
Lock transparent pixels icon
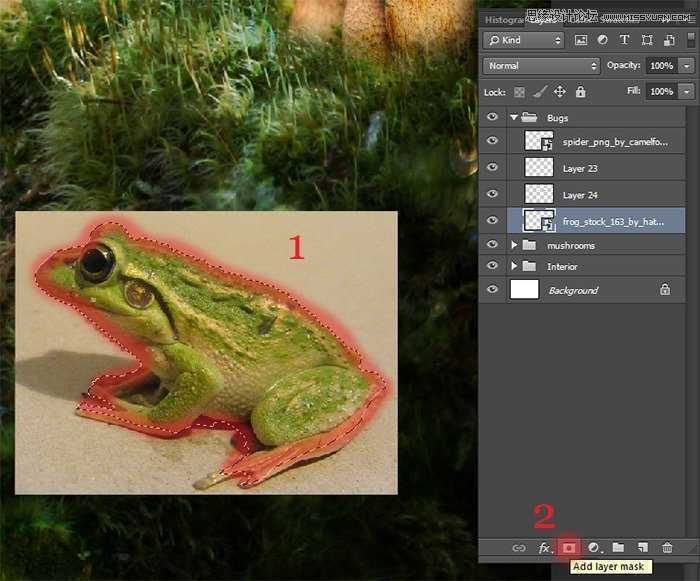pyautogui.click(x=519, y=92)
